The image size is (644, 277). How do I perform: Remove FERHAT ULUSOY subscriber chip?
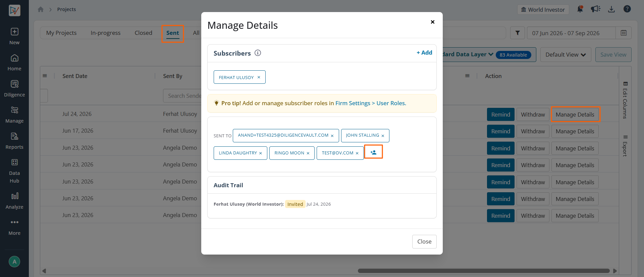[x=259, y=77]
